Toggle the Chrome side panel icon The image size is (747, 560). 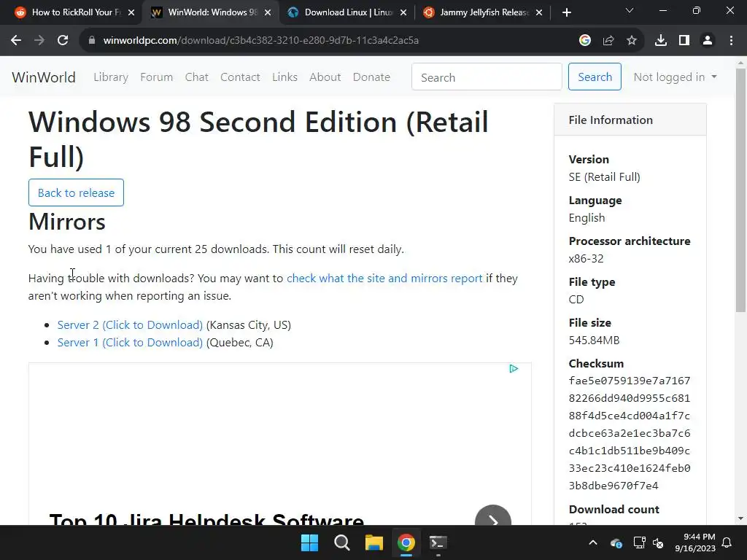(x=684, y=41)
